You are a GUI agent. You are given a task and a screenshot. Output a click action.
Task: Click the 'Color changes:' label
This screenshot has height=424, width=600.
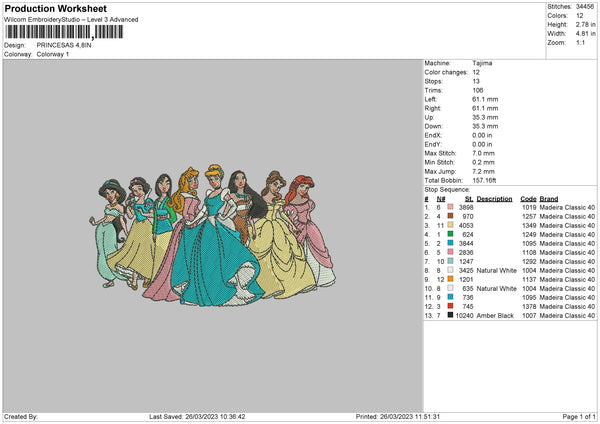446,72
